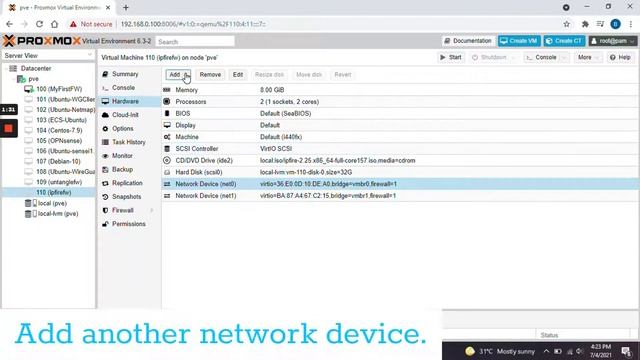Select VM 110 (ipfirefw)
Screen dimensions: 640x360
pyautogui.click(x=53, y=193)
